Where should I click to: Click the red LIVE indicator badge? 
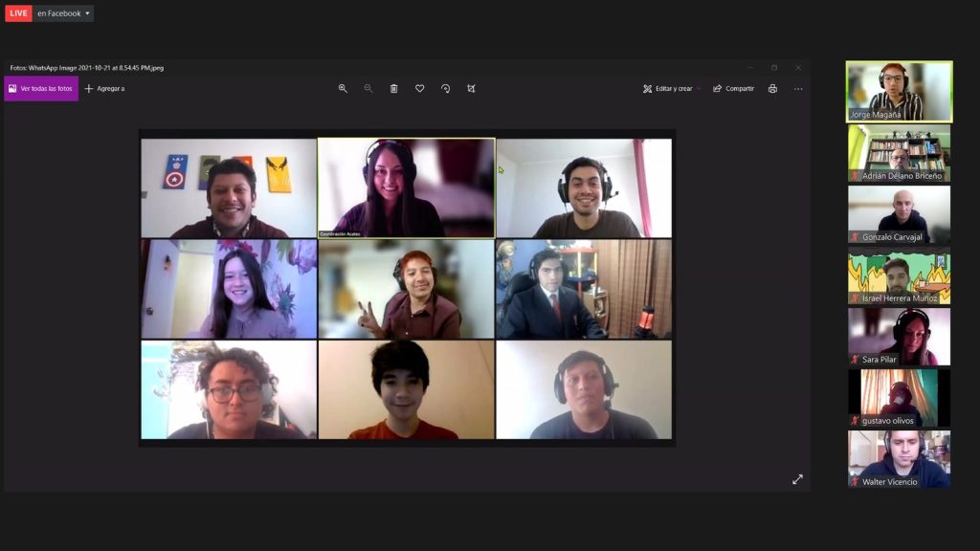pos(18,13)
